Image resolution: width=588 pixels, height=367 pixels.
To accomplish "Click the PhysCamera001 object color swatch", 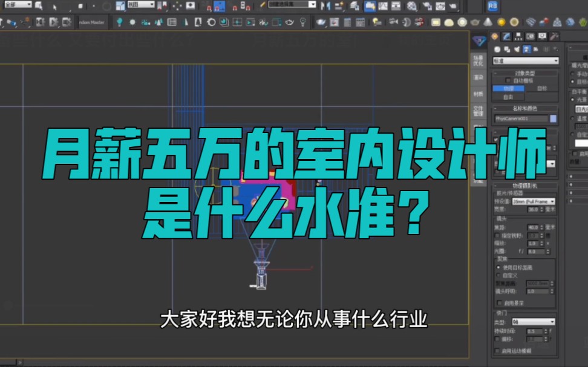I will pyautogui.click(x=552, y=118).
